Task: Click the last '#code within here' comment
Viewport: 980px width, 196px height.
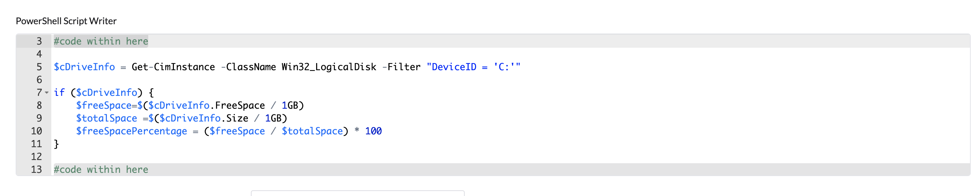Action: click(x=101, y=169)
